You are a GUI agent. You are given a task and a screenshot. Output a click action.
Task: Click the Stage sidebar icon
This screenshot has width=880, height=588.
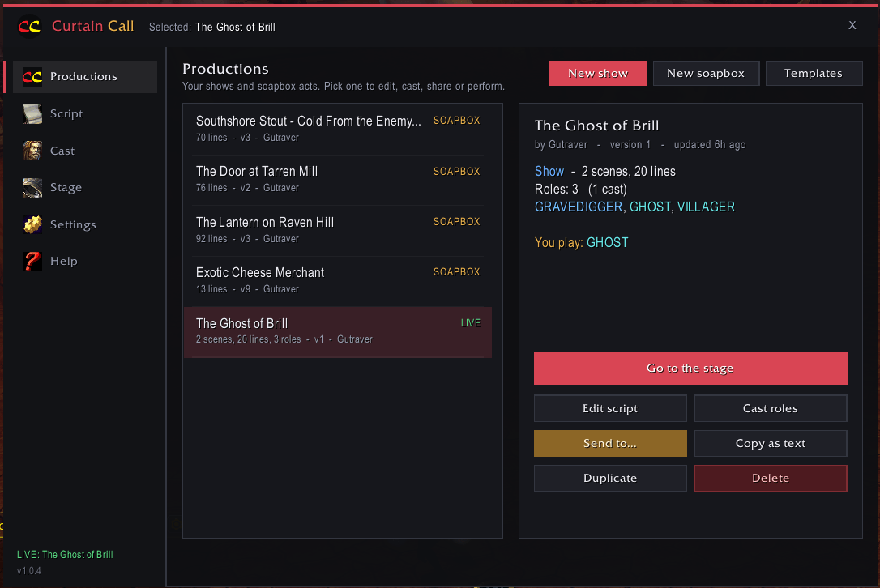tap(32, 187)
